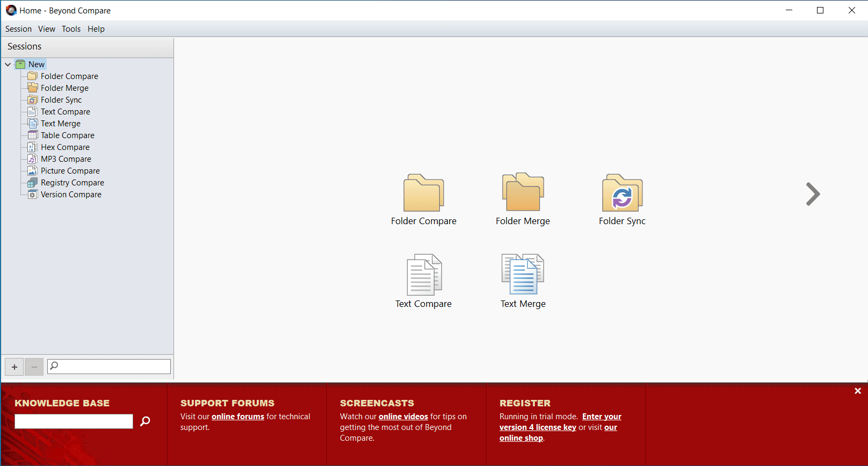Click the SCREENCASTS heading
Screen dimensions: 868x466
coord(377,403)
